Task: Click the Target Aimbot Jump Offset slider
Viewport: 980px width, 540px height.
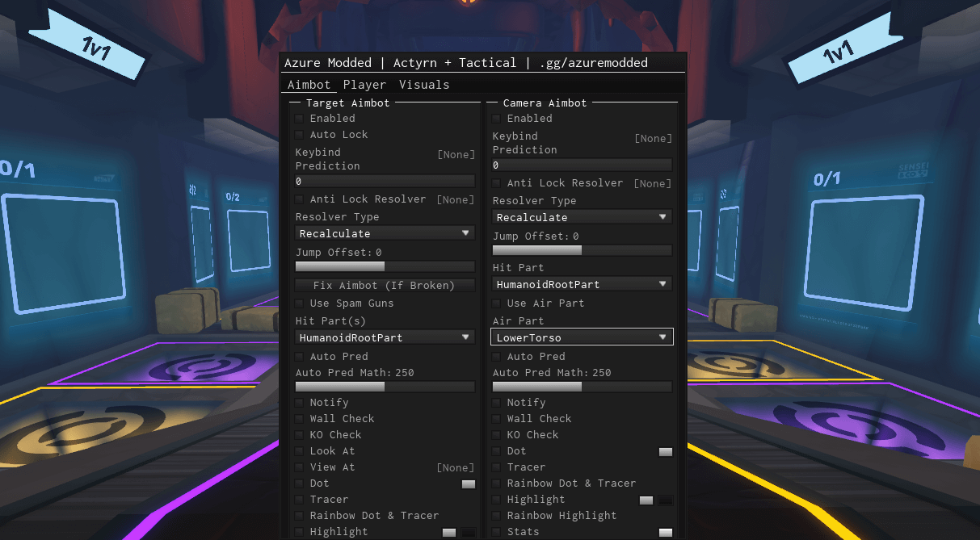Action: (x=385, y=266)
